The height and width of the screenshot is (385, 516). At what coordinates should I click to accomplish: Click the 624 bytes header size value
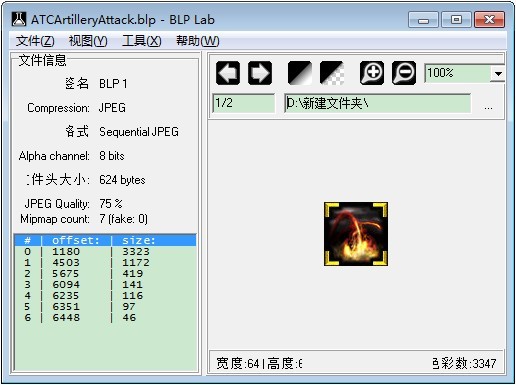pos(122,180)
